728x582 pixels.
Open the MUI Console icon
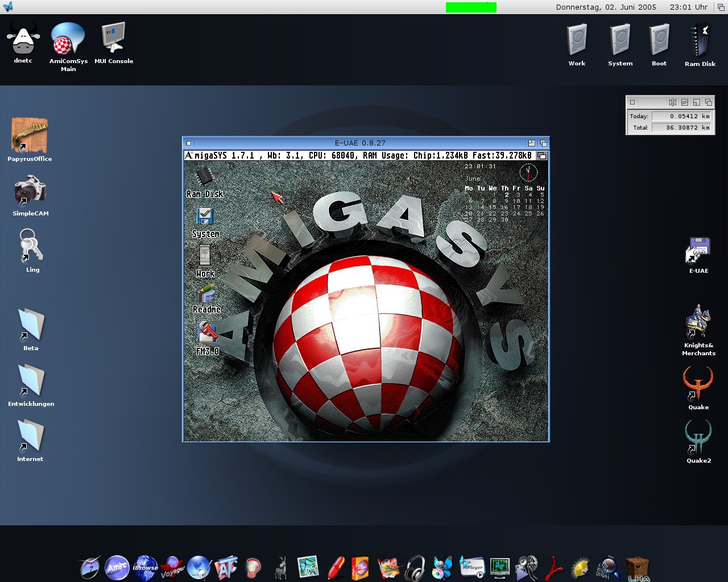click(113, 39)
